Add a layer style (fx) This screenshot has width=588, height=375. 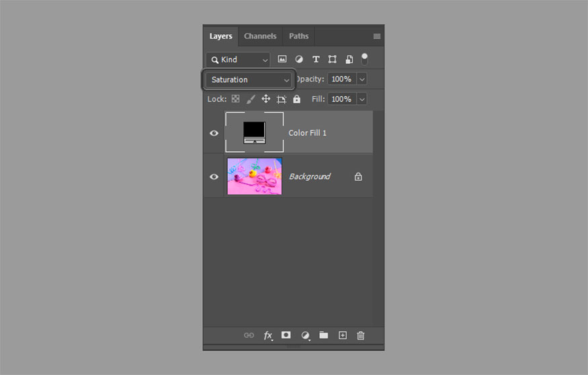[267, 335]
